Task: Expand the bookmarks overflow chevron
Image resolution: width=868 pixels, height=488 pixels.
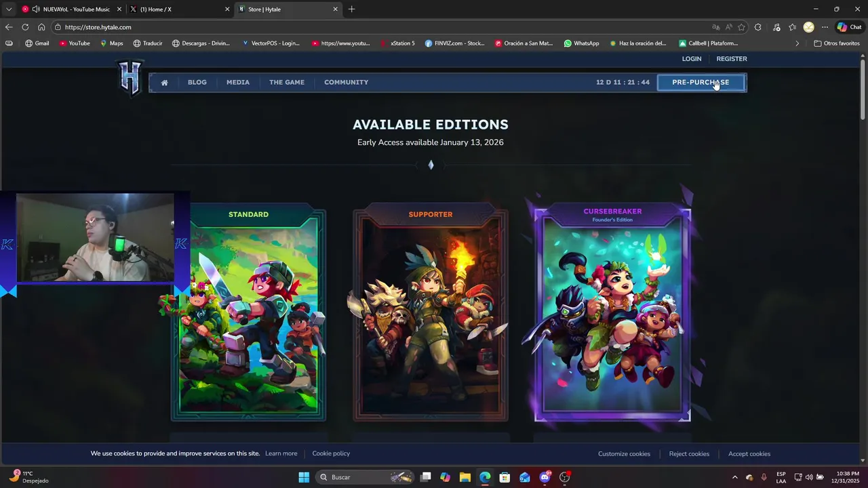Action: (797, 43)
